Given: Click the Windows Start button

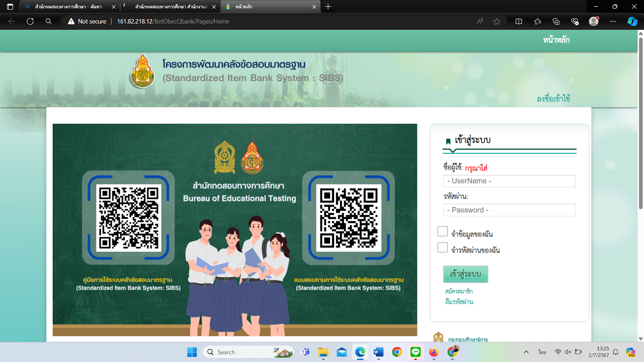Looking at the screenshot, I should [192, 352].
